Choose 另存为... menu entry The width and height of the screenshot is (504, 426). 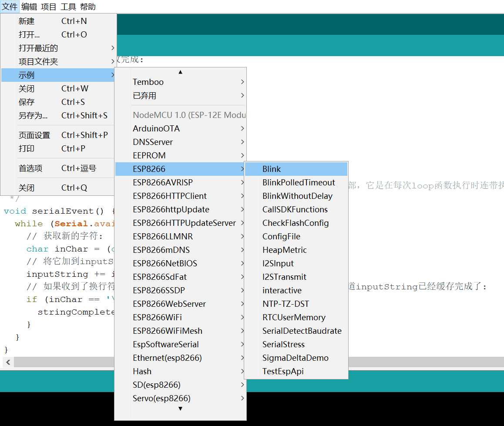pyautogui.click(x=58, y=116)
